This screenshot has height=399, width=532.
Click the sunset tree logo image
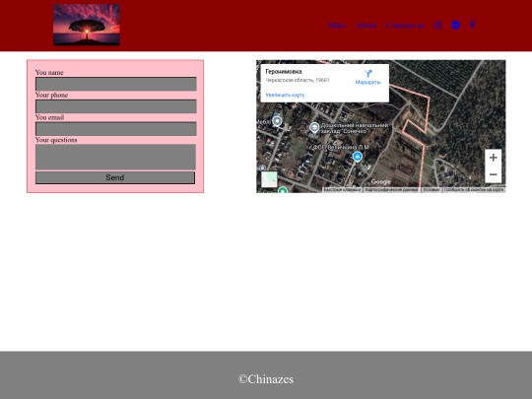point(87,25)
